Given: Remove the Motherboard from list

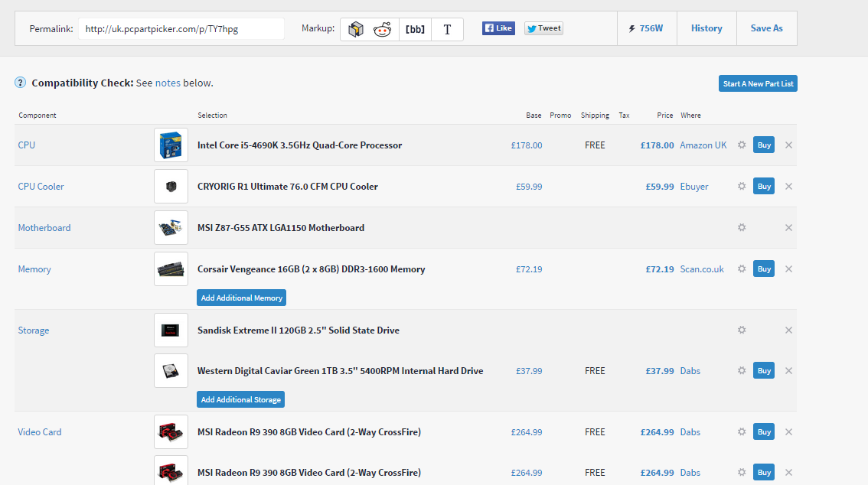Looking at the screenshot, I should 789,227.
